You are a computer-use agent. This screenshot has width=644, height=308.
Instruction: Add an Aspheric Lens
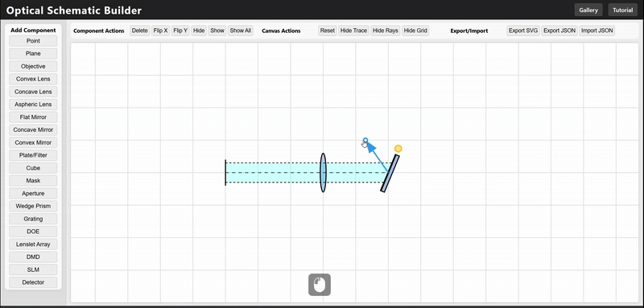(33, 105)
